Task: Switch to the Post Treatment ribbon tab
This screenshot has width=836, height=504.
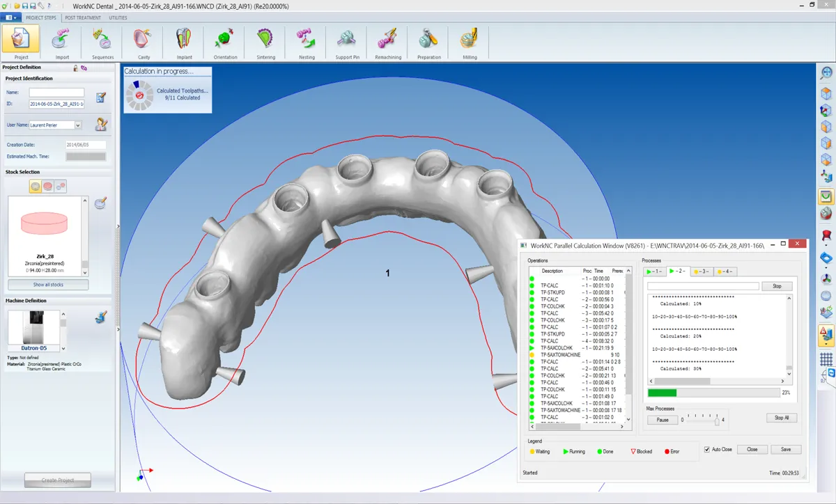Action: pyautogui.click(x=83, y=17)
